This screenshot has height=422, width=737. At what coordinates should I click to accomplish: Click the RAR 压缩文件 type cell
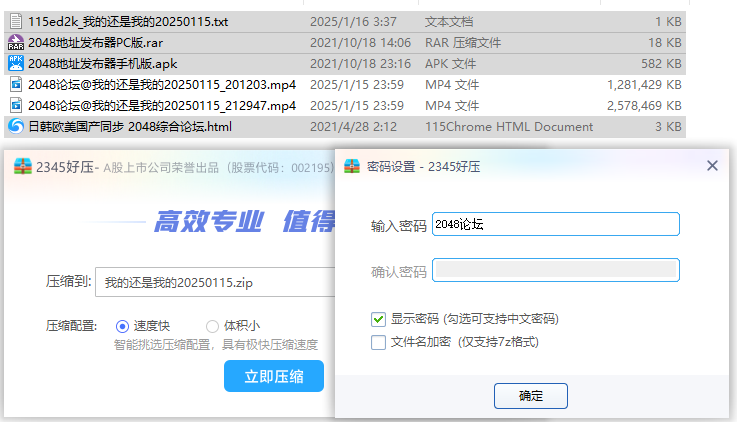coord(463,43)
